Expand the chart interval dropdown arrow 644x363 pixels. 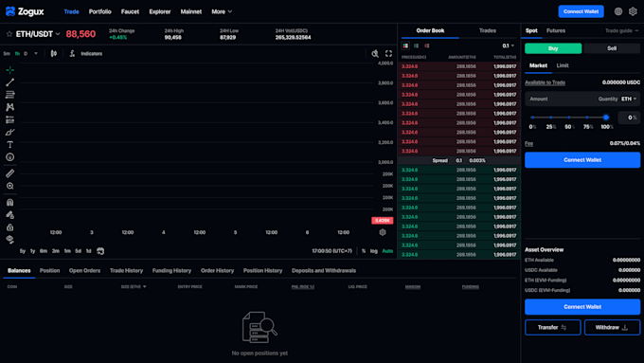36,53
